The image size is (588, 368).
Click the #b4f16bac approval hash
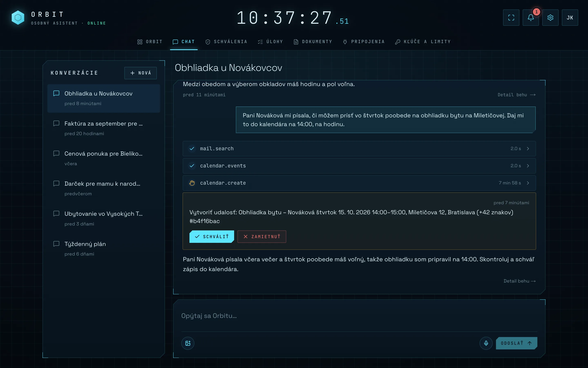coord(205,221)
